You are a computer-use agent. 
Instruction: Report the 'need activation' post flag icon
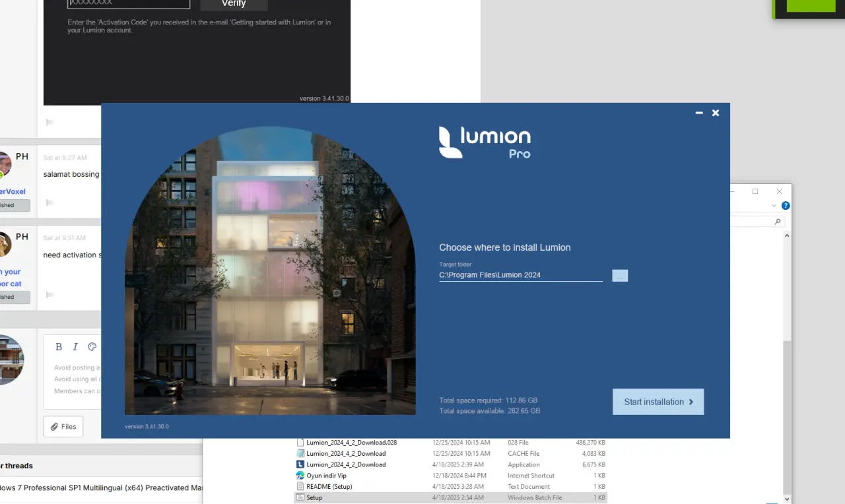pyautogui.click(x=50, y=295)
